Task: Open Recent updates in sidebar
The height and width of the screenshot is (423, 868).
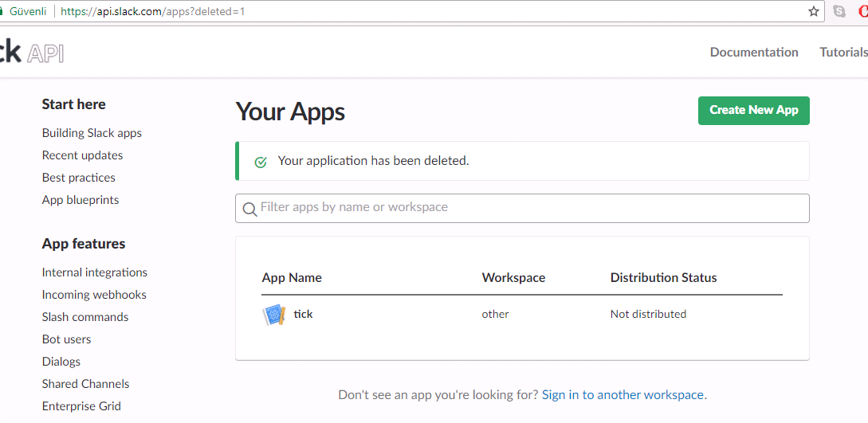Action: [x=82, y=155]
